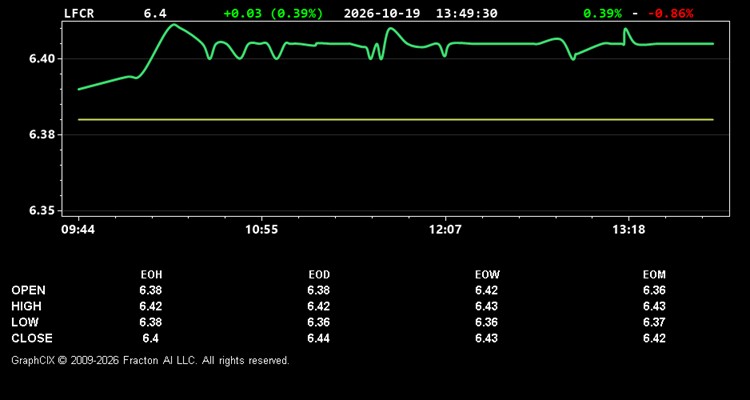
Task: Click the red -0.86% range value
Action: click(x=670, y=13)
